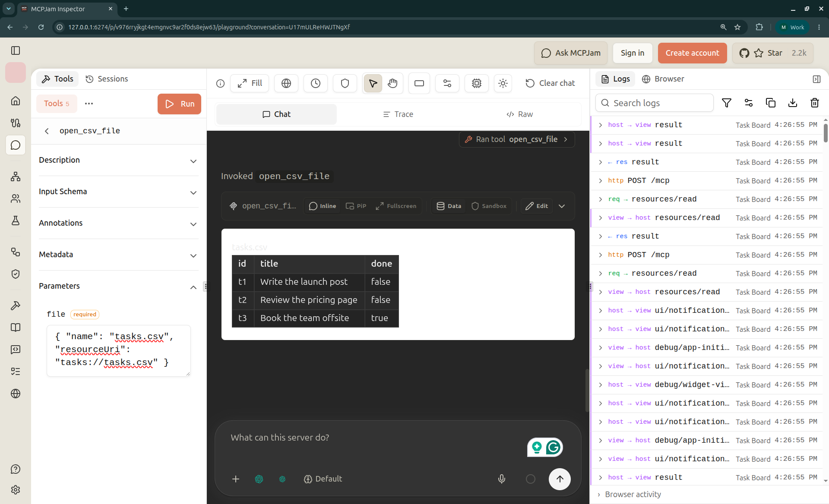Toggle the Sandbox option
The image size is (829, 504).
click(489, 206)
